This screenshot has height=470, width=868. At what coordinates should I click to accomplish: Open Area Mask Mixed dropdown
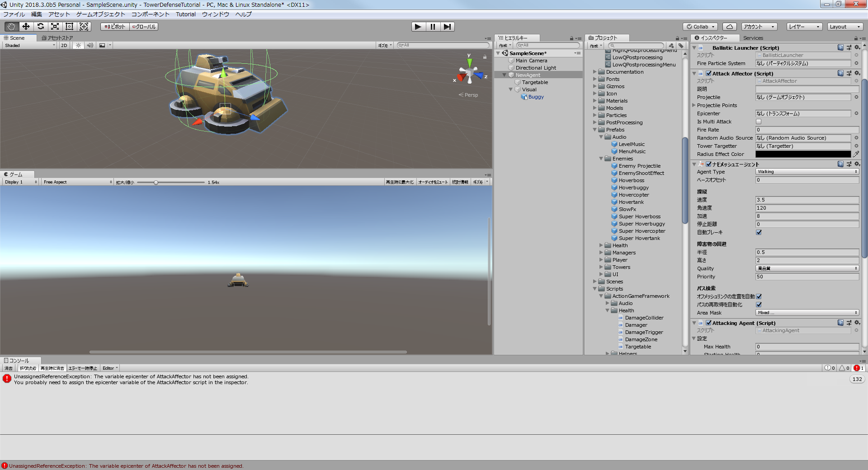tap(807, 313)
